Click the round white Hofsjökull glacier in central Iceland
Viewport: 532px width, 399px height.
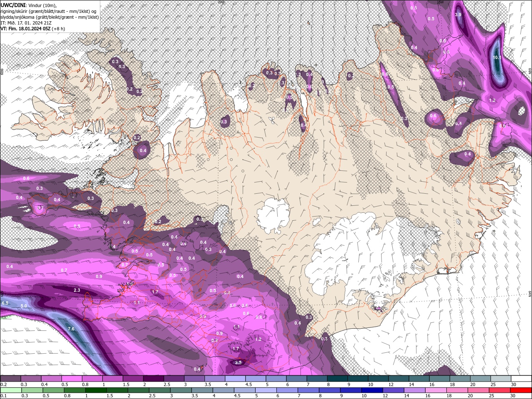pyautogui.click(x=273, y=215)
